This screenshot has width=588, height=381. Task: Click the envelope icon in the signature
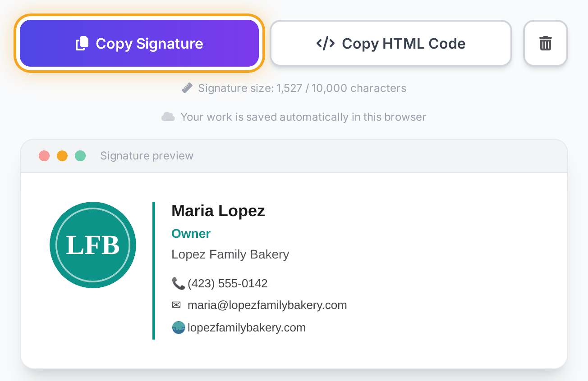pos(176,305)
